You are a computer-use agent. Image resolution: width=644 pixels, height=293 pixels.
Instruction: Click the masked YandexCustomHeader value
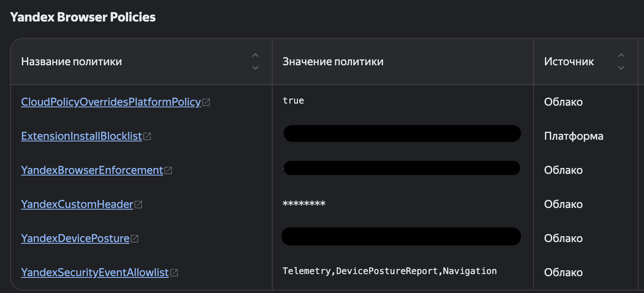(x=304, y=204)
